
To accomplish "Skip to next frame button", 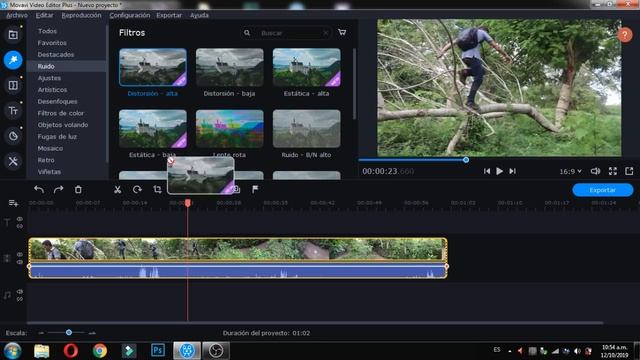I will (x=512, y=171).
